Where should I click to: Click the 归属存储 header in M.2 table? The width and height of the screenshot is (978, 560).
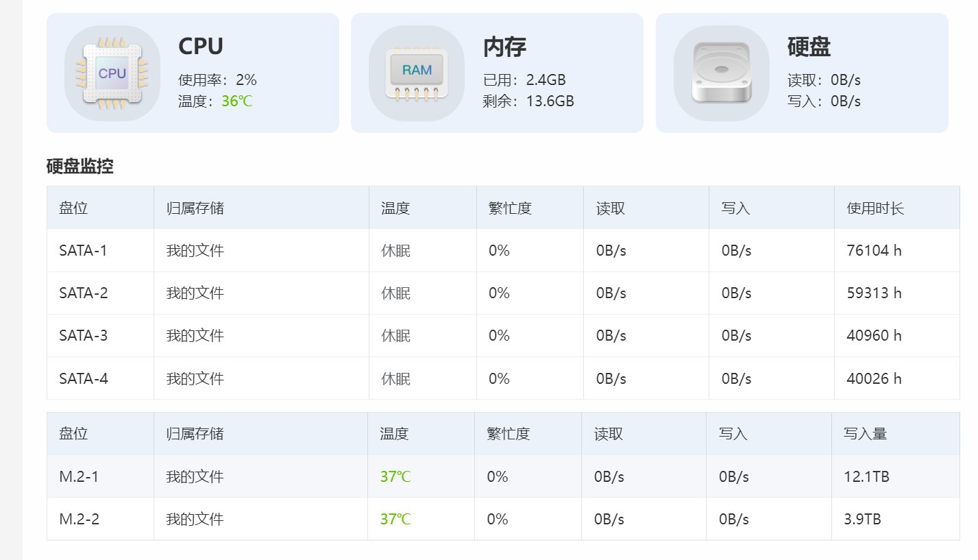(195, 433)
